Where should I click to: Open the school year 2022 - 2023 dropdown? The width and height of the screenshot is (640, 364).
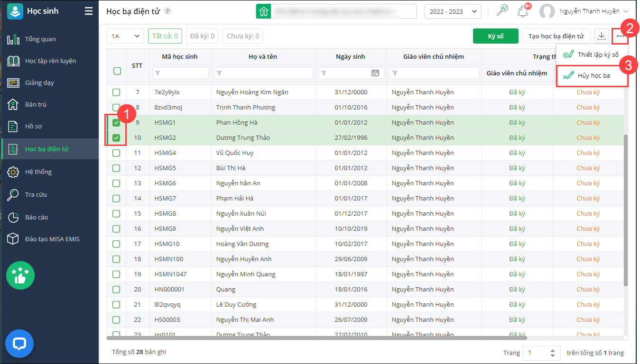[453, 11]
